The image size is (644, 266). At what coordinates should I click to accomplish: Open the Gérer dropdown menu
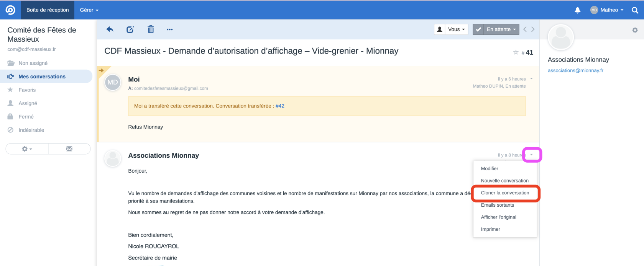coord(89,10)
